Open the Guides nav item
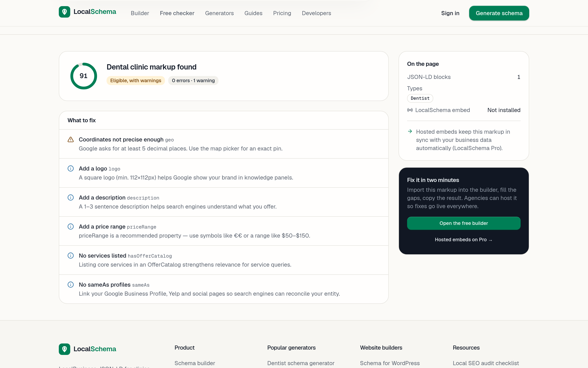The height and width of the screenshot is (368, 588). [253, 13]
